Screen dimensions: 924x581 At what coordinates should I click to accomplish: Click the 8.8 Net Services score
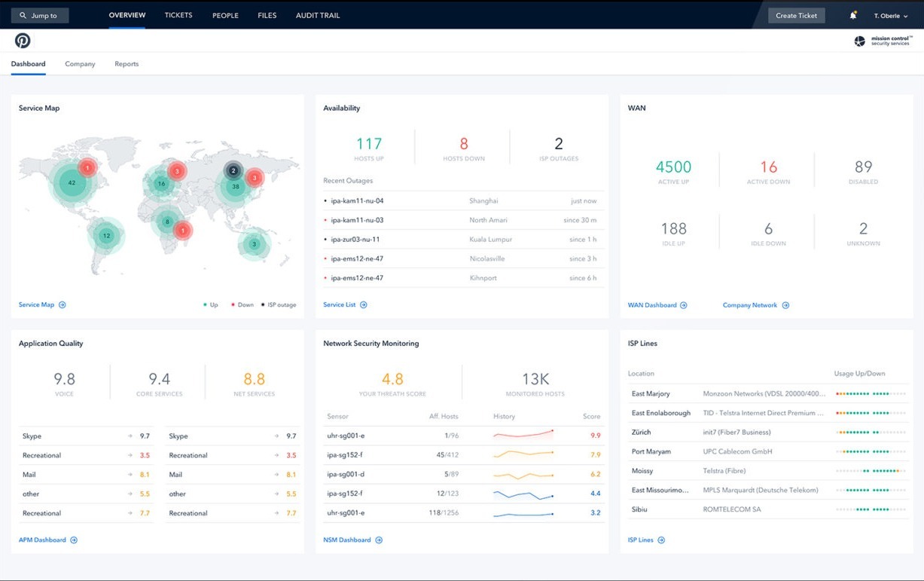(x=254, y=379)
